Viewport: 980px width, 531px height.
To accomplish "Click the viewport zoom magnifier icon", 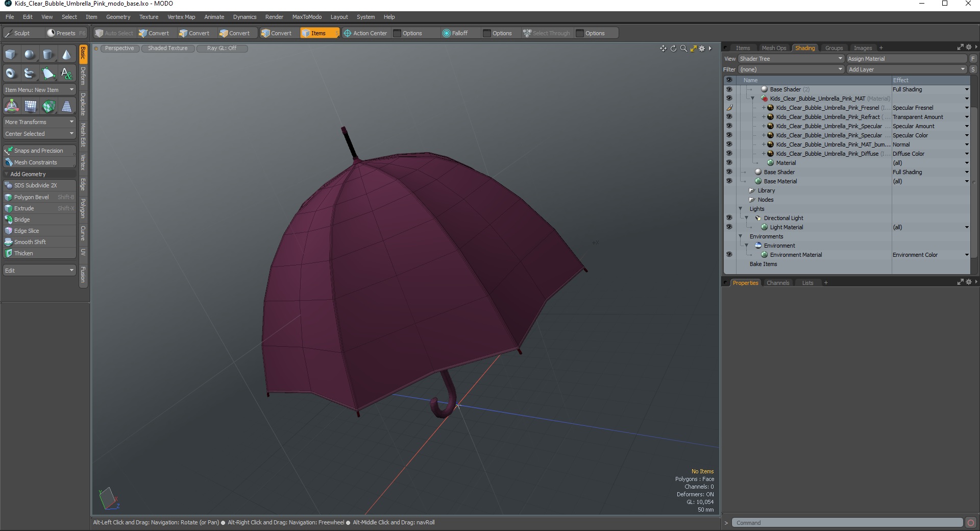I will click(683, 49).
